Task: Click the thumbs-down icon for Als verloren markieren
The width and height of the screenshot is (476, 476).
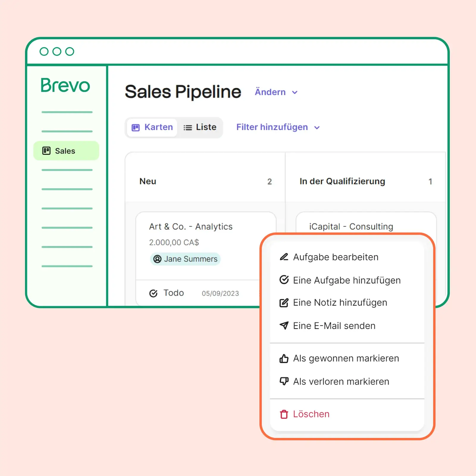Action: [284, 381]
